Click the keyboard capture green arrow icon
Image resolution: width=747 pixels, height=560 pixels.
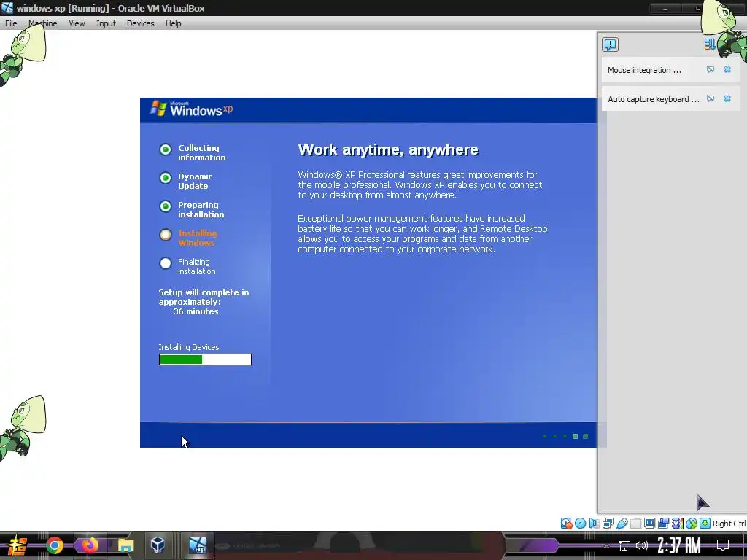pos(705,524)
